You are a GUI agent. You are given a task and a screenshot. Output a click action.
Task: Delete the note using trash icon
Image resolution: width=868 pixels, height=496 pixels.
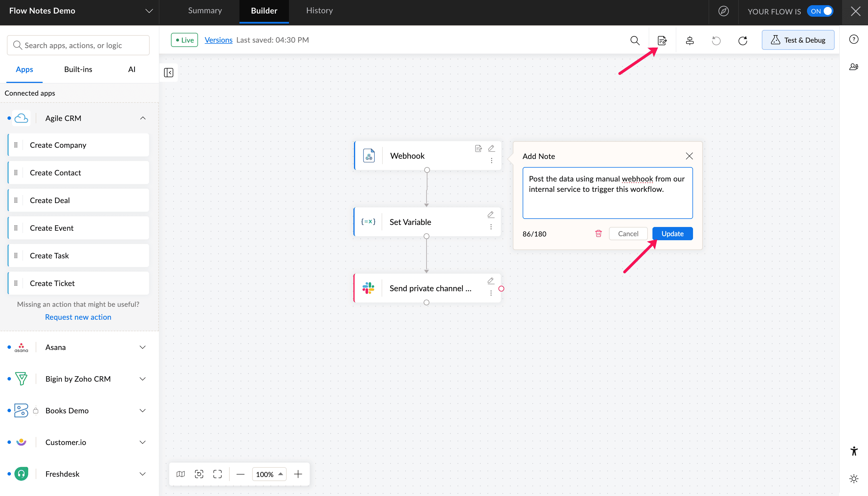[598, 234]
